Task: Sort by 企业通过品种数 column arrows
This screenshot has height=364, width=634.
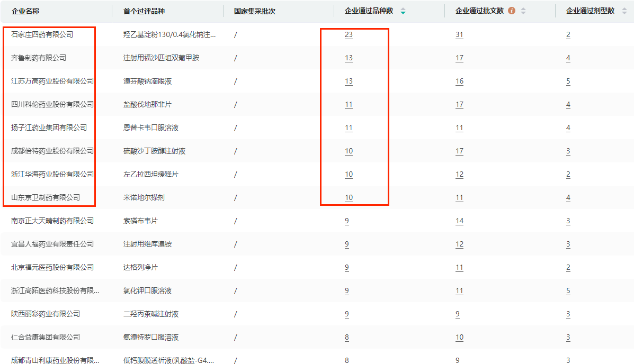Action: tap(403, 11)
